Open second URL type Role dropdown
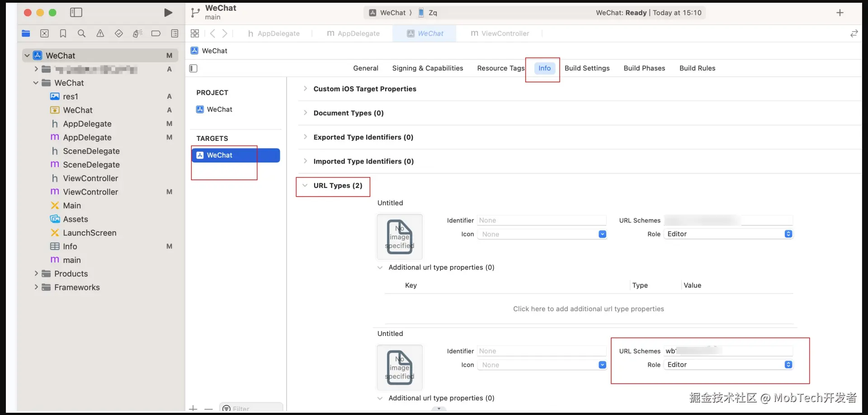The width and height of the screenshot is (868, 415). point(728,365)
